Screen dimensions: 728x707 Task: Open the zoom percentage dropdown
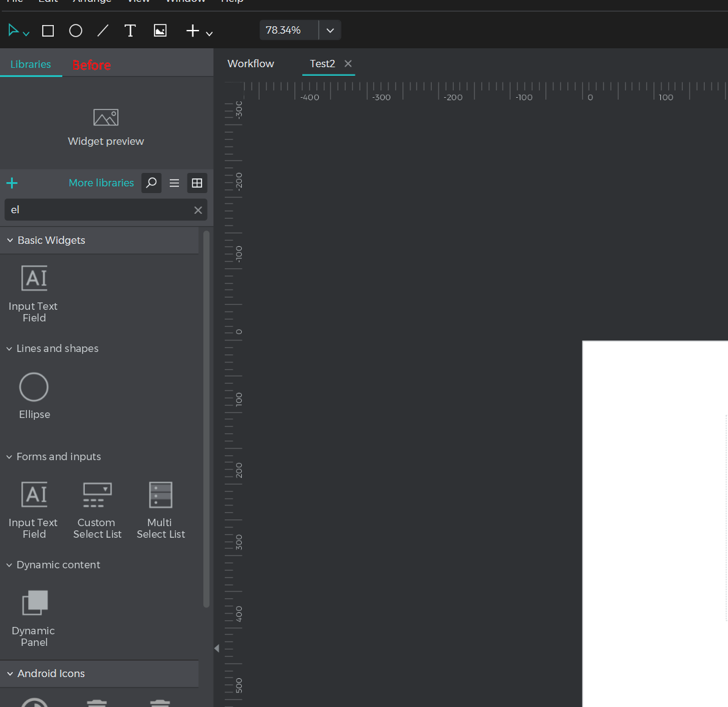coord(330,31)
